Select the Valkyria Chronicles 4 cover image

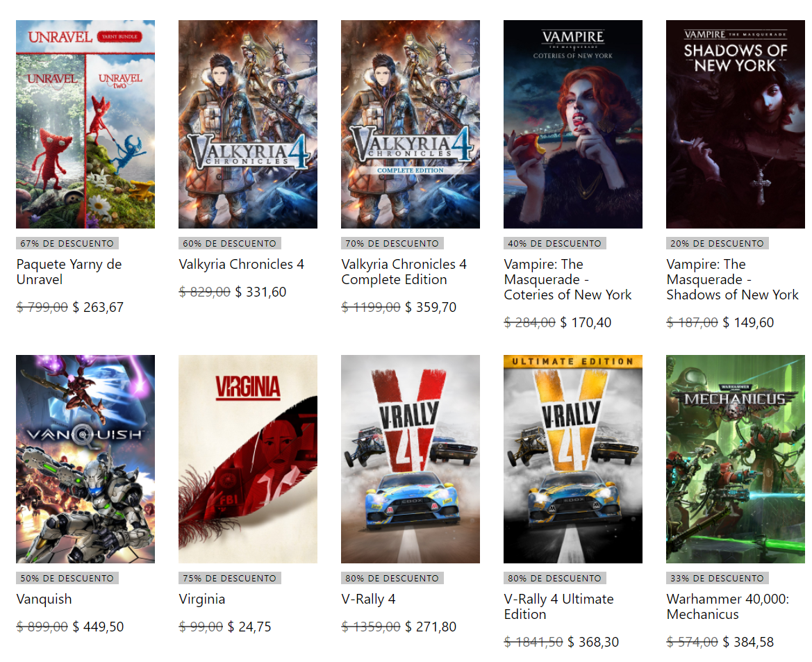(248, 124)
